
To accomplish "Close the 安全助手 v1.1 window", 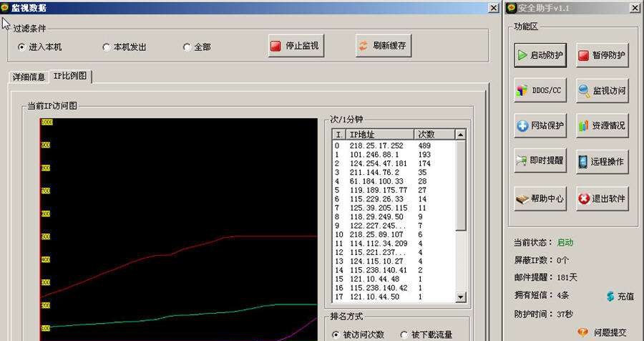I will coord(635,8).
